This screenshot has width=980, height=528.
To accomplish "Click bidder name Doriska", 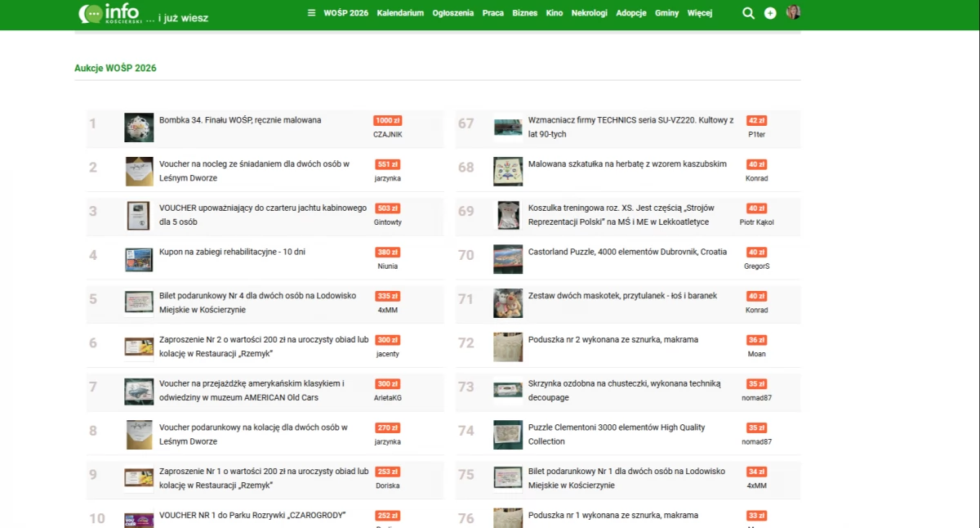I will 388,485.
